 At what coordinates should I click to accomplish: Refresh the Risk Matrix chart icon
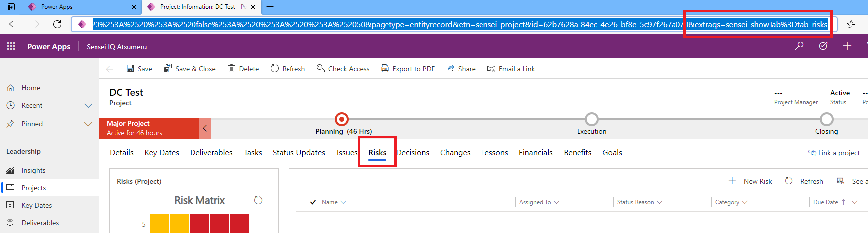pos(258,200)
